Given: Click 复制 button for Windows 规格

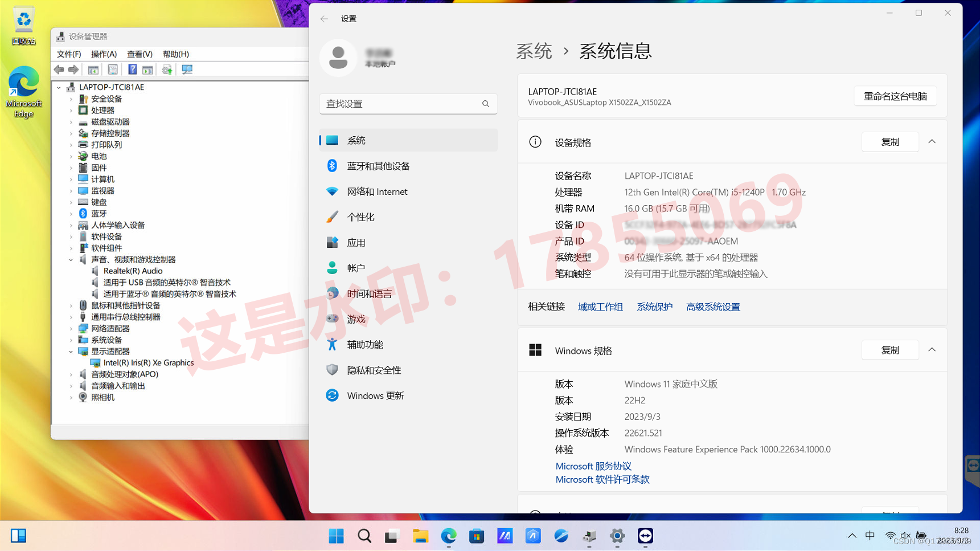Looking at the screenshot, I should tap(890, 350).
